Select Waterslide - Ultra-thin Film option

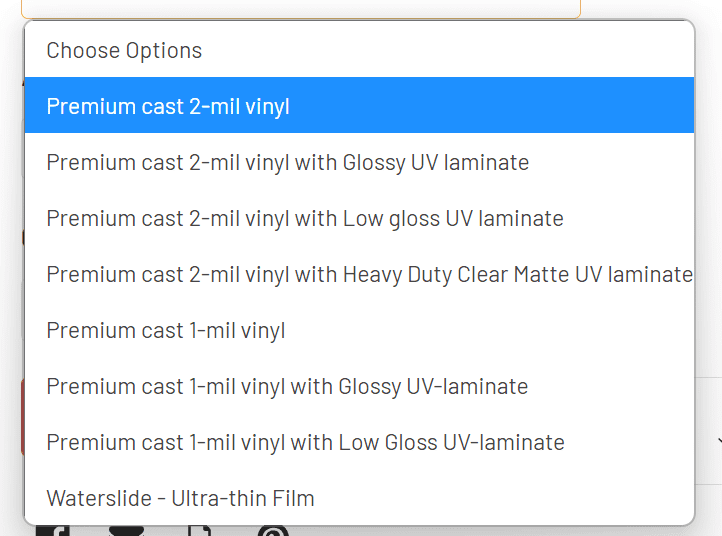pos(180,498)
